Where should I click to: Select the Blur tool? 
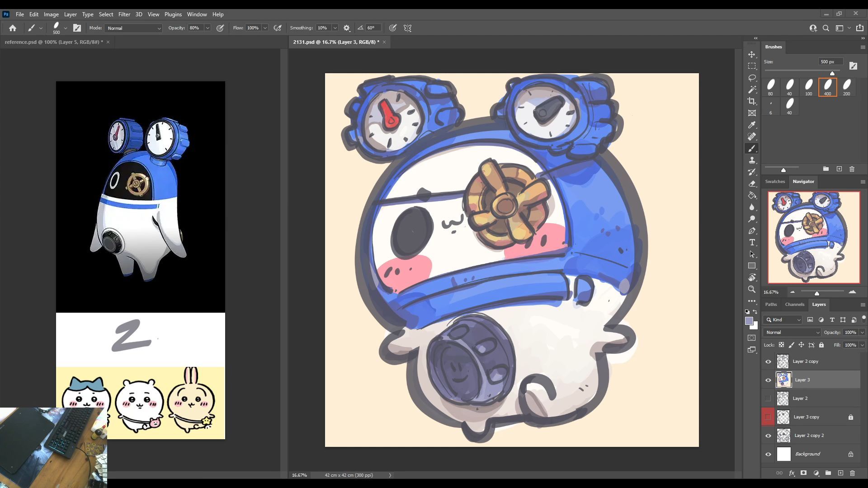752,207
